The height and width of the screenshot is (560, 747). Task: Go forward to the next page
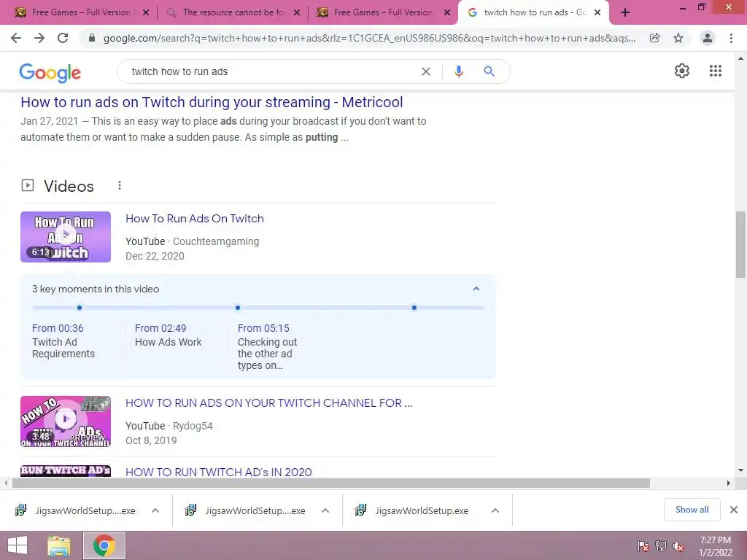click(x=39, y=38)
